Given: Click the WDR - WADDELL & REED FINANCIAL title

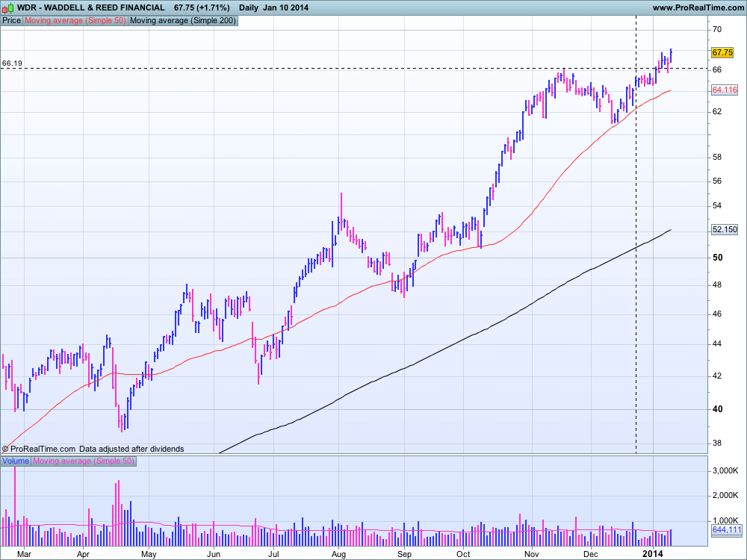Looking at the screenshot, I should point(90,7).
